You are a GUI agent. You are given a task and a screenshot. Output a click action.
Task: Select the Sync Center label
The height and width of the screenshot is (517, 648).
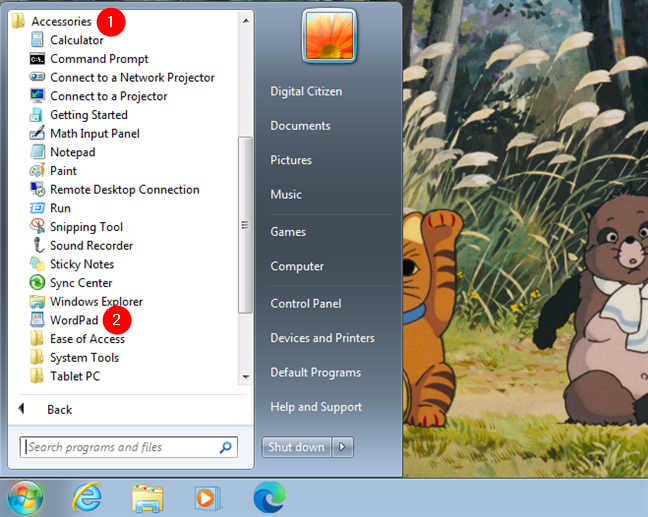[81, 283]
